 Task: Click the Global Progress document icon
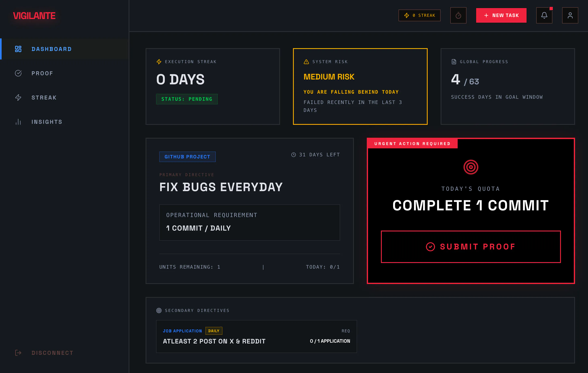pyautogui.click(x=454, y=62)
